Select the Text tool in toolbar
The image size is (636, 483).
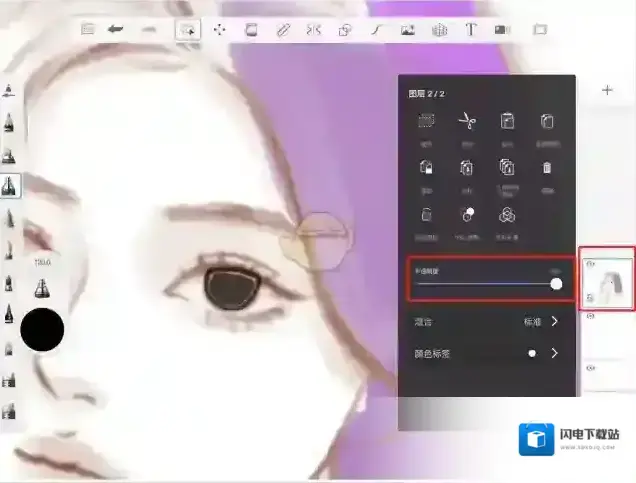pyautogui.click(x=471, y=30)
